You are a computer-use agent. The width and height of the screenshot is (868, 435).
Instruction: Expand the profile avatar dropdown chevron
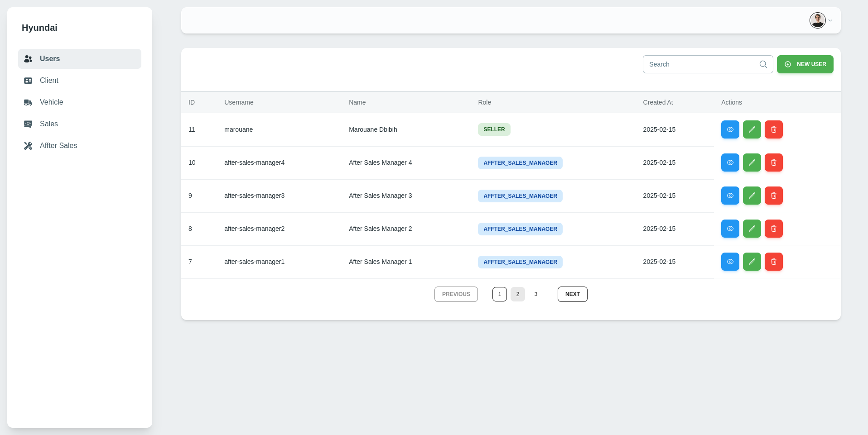pos(830,20)
